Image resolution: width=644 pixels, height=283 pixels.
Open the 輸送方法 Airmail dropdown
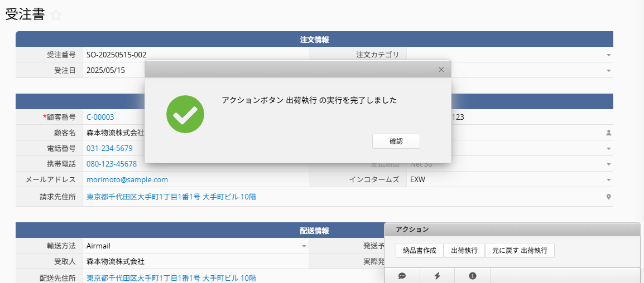coord(304,246)
